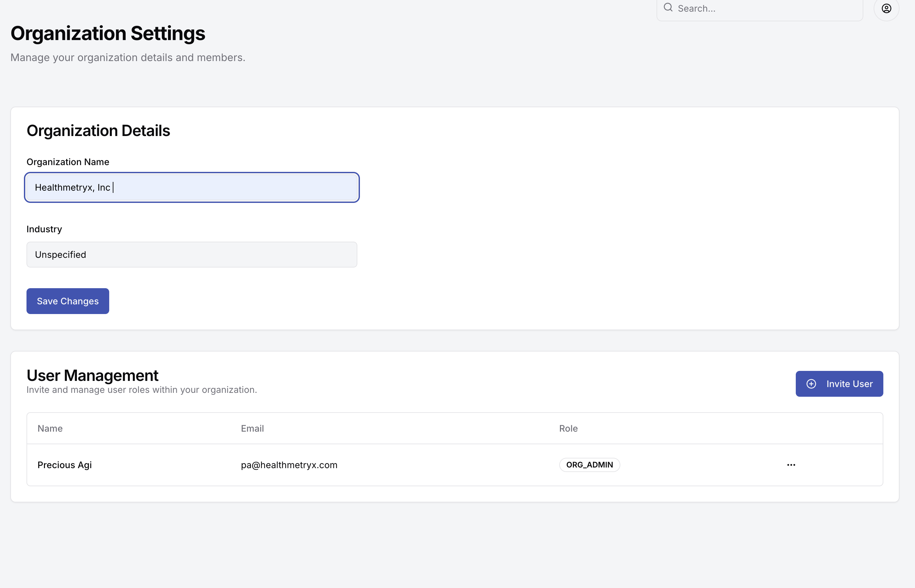915x588 pixels.
Task: Select the Precious Agi name cell
Action: point(65,465)
